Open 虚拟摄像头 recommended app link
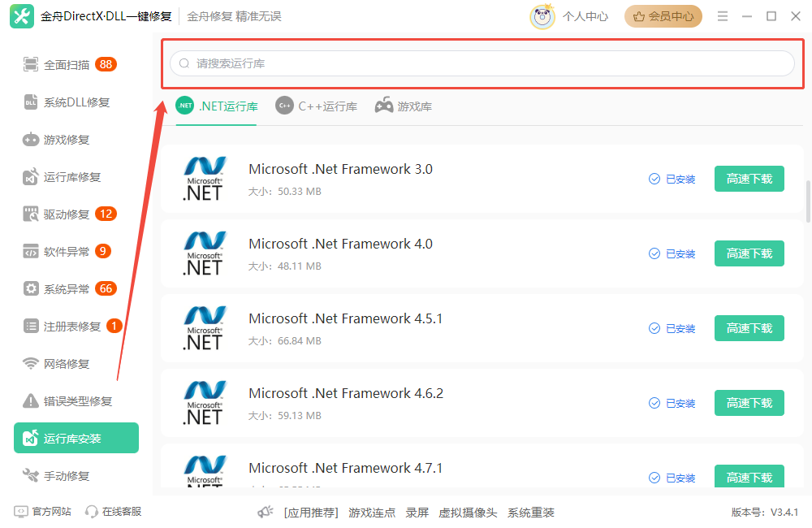 pyautogui.click(x=468, y=513)
